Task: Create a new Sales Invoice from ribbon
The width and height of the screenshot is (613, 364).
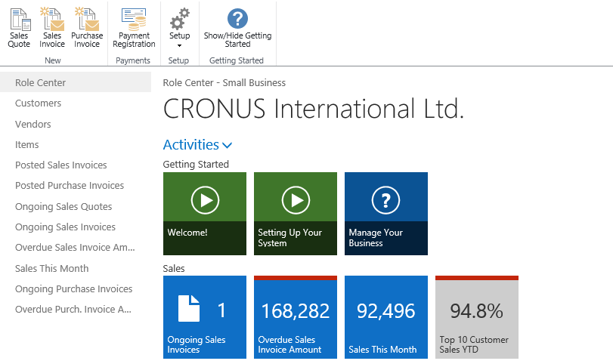Action: [52, 28]
